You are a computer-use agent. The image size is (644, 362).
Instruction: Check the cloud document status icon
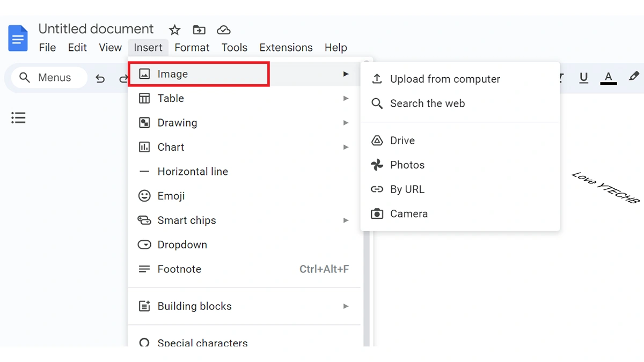223,30
